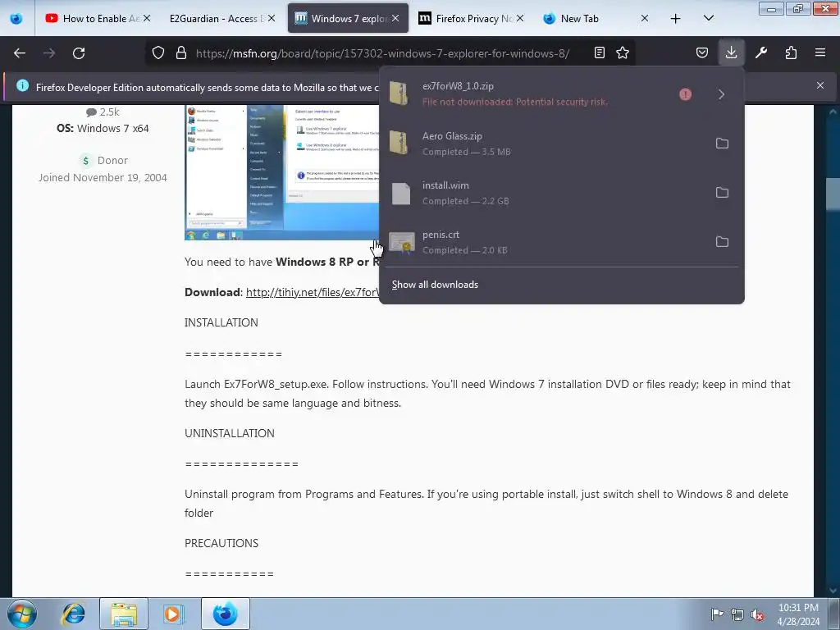Open developer tools wrench icon
Screen dimensions: 840x630
pyautogui.click(x=761, y=52)
